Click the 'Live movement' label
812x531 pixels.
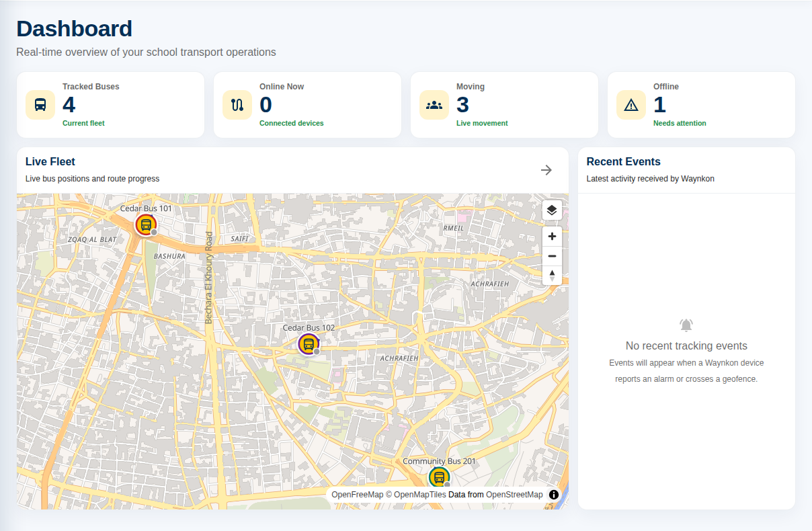point(482,124)
